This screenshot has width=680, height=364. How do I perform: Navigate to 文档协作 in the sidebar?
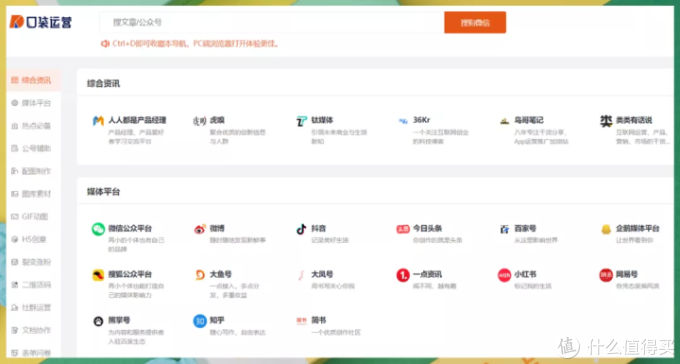coord(34,331)
